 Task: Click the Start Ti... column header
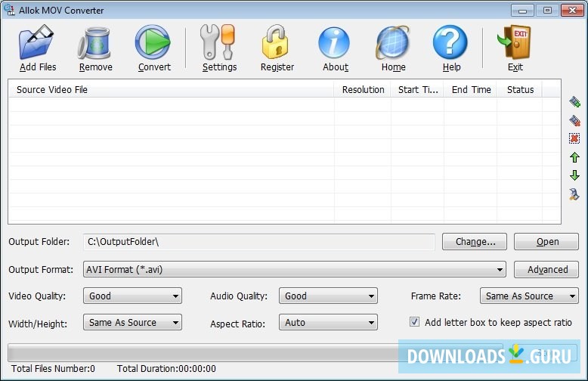point(417,89)
